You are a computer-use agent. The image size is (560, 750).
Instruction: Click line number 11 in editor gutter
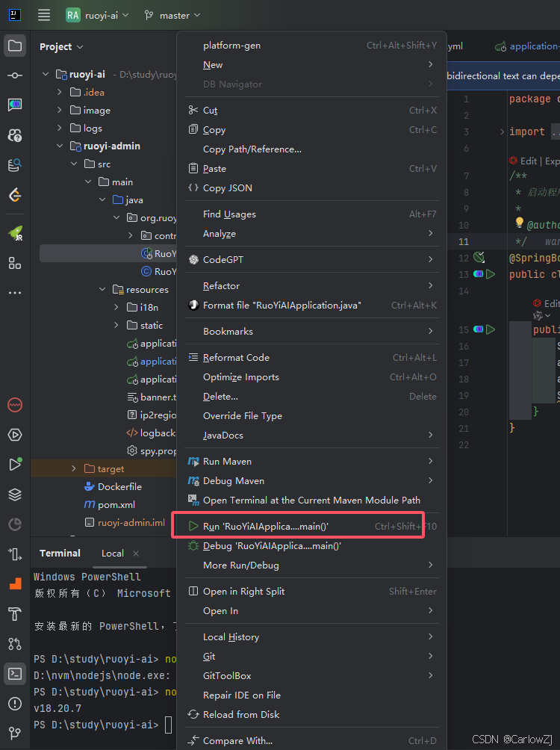point(464,241)
